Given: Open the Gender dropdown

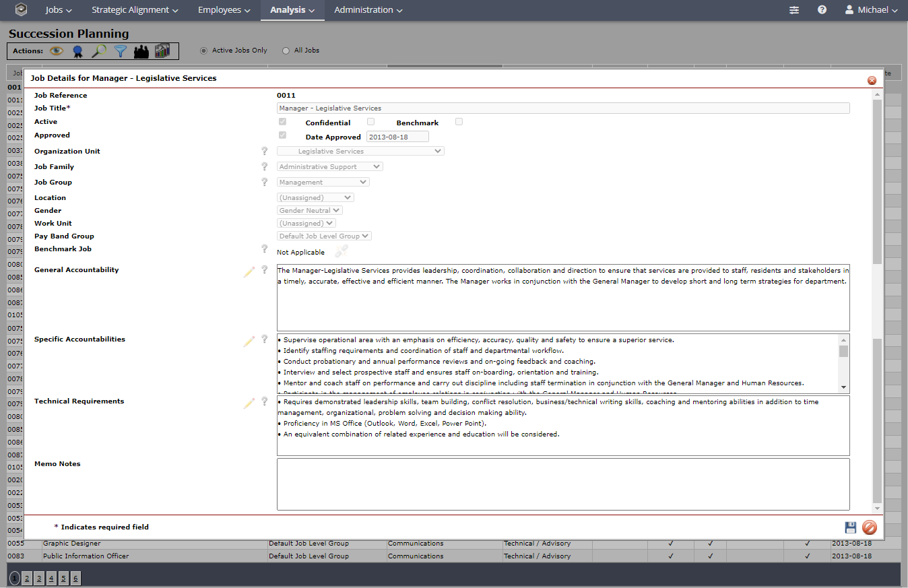Looking at the screenshot, I should click(310, 210).
